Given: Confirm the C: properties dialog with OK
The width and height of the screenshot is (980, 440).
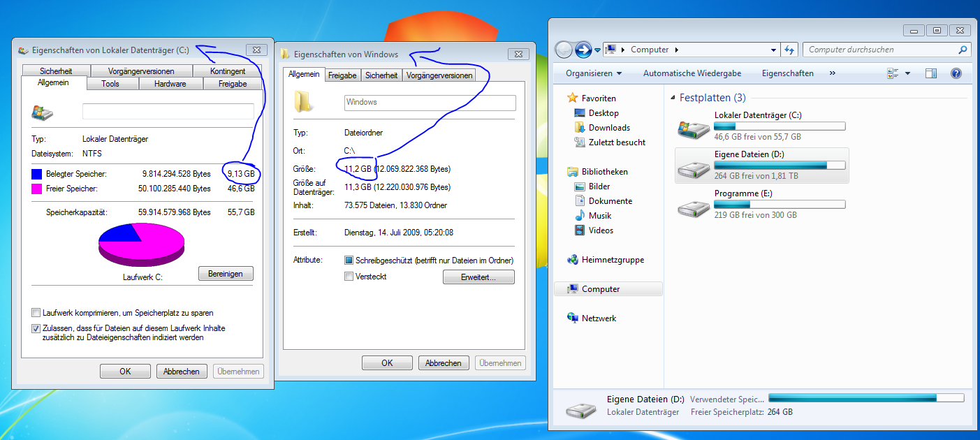Looking at the screenshot, I should click(125, 372).
